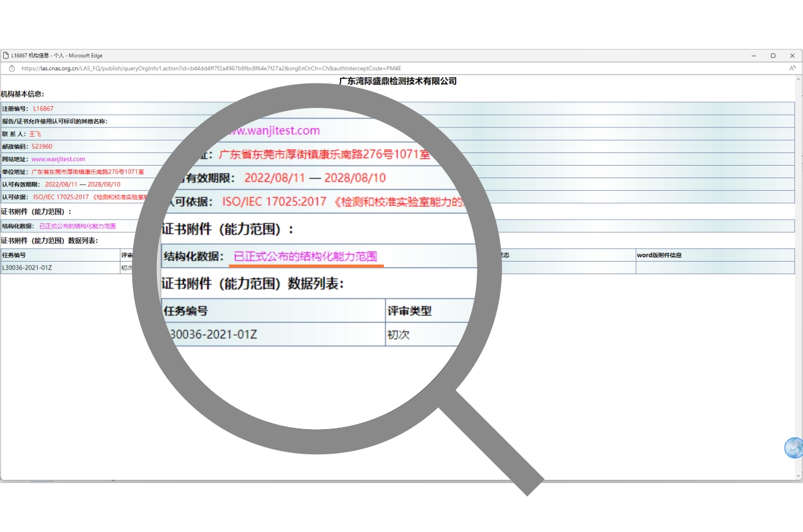Click the scrollbar up arrow at top right

pos(799,78)
